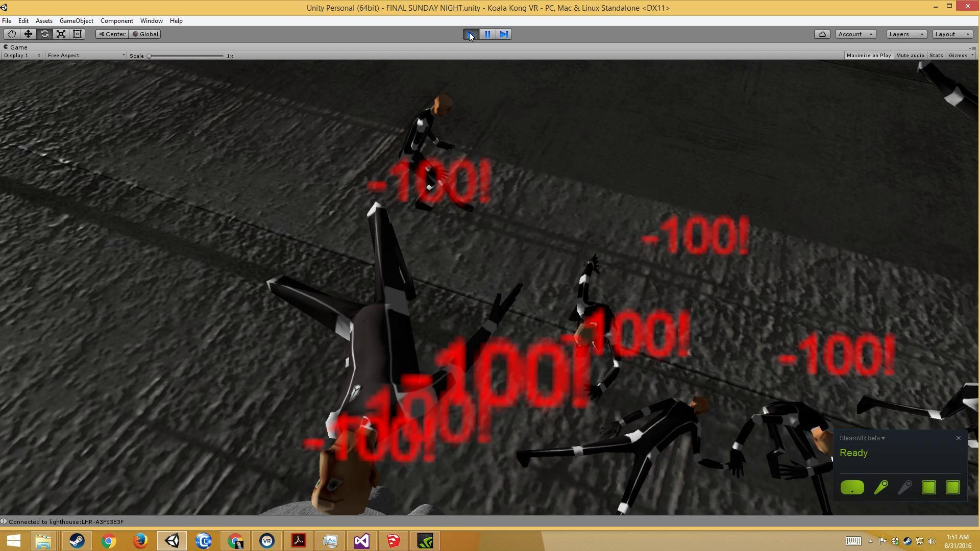Select the Rect transform tool
Screen dimensions: 980x551
tap(78, 34)
